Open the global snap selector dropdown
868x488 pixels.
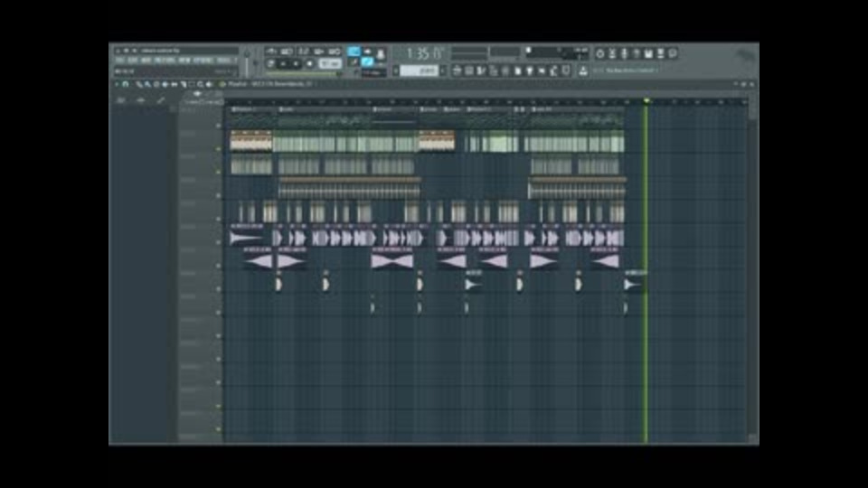(x=374, y=73)
